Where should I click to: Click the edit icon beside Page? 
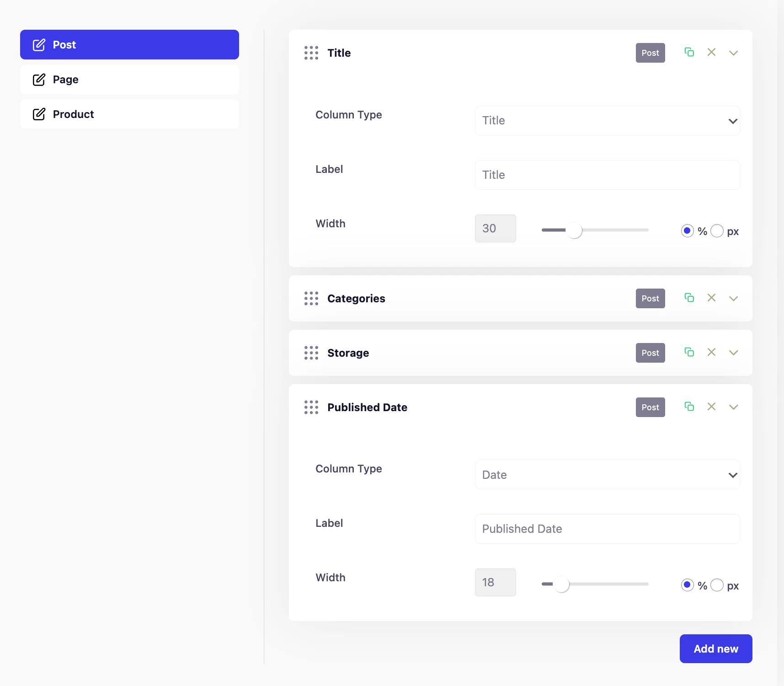[39, 80]
